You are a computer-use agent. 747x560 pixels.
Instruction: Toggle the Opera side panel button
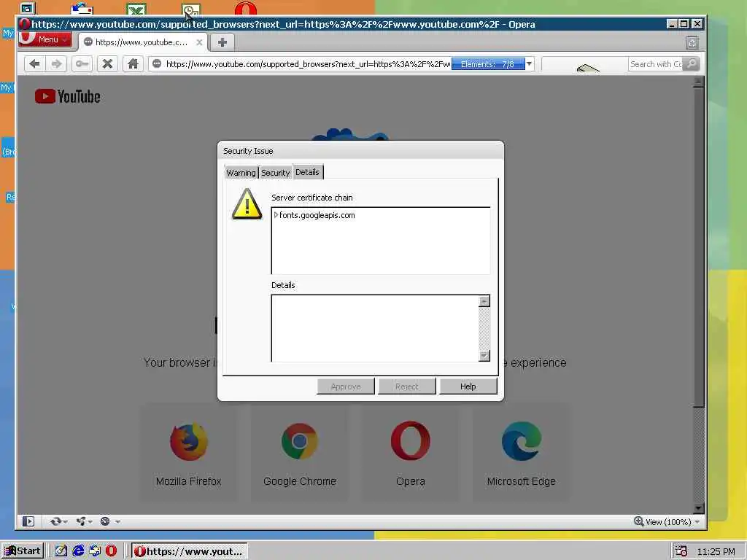[x=28, y=521]
